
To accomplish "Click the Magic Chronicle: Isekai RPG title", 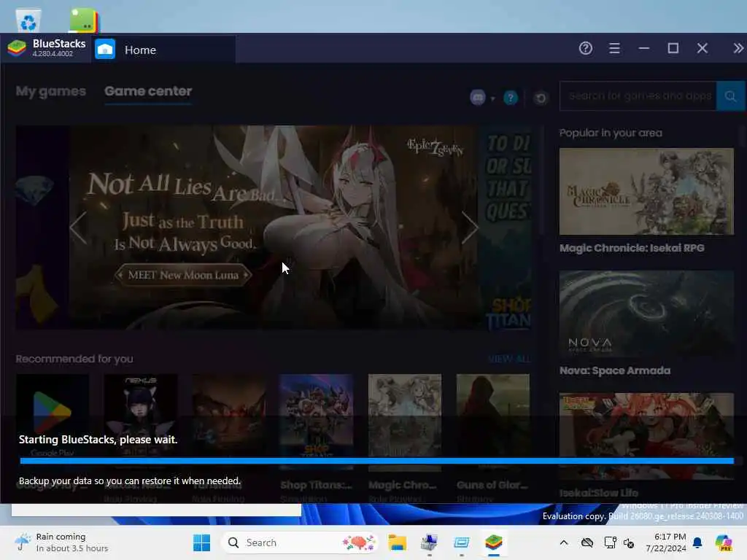I will click(x=632, y=248).
